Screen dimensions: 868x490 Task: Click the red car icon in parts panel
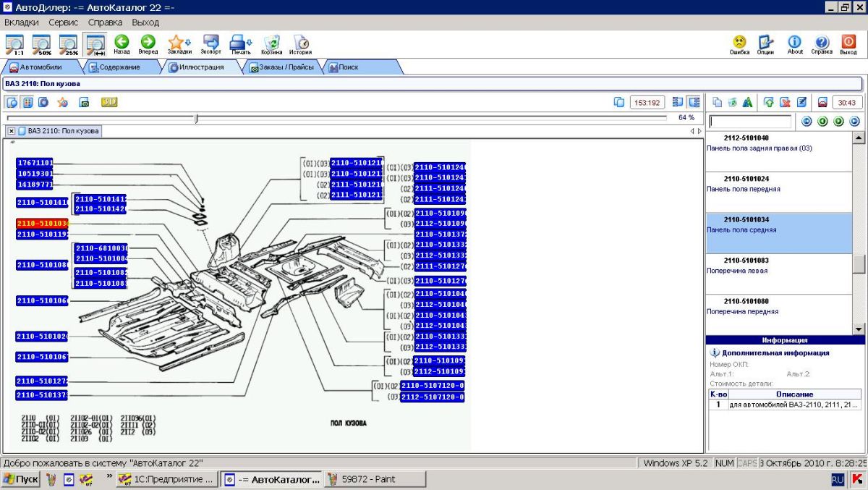click(x=822, y=102)
